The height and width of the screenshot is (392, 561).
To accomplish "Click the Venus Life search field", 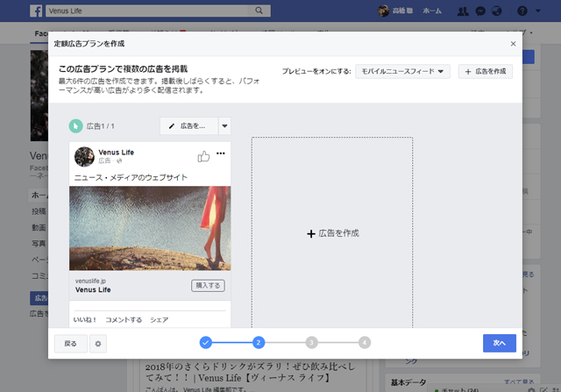I will tap(146, 11).
